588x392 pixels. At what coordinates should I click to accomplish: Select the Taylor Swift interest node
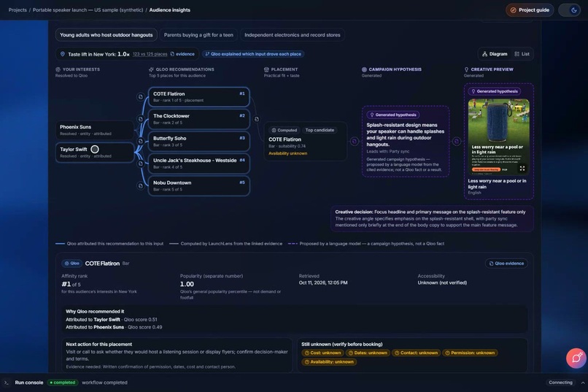click(95, 153)
